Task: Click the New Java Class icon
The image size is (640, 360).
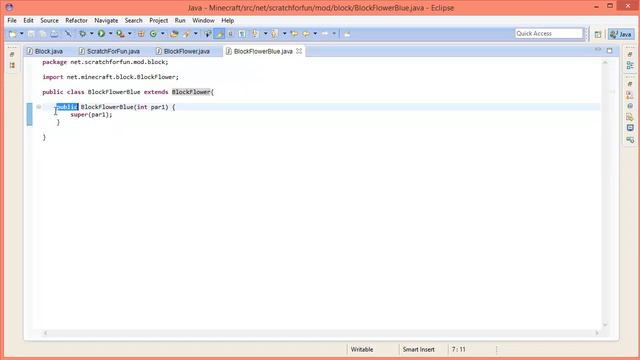Action: click(x=153, y=34)
